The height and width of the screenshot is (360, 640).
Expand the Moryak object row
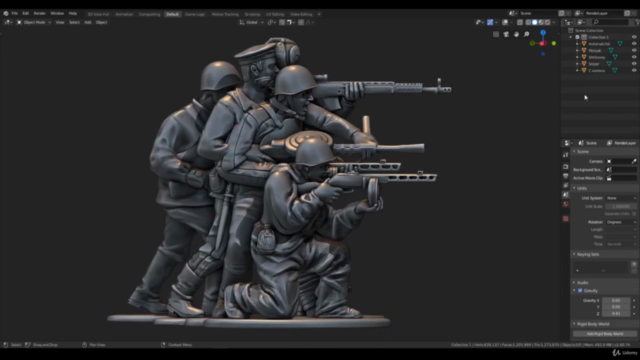[577, 51]
